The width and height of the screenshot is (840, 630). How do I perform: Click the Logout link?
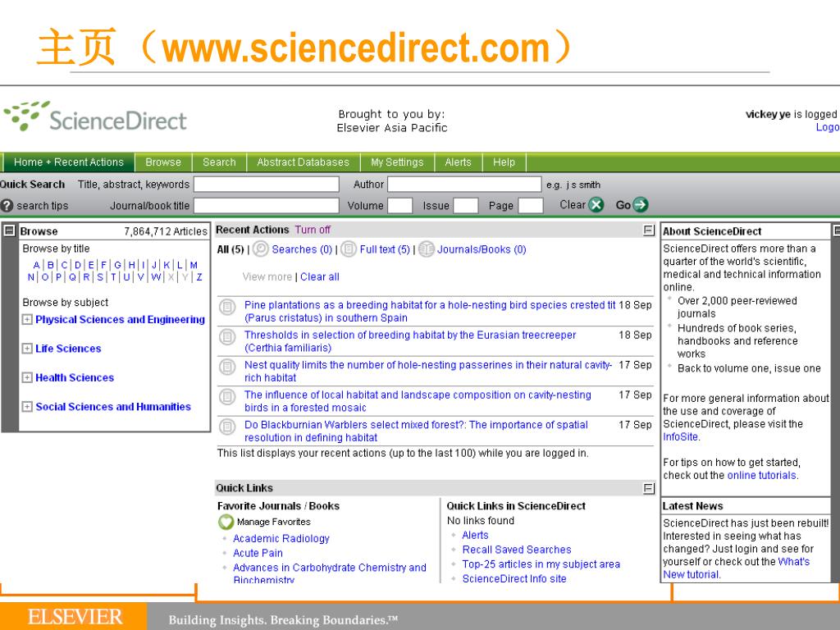pyautogui.click(x=828, y=127)
